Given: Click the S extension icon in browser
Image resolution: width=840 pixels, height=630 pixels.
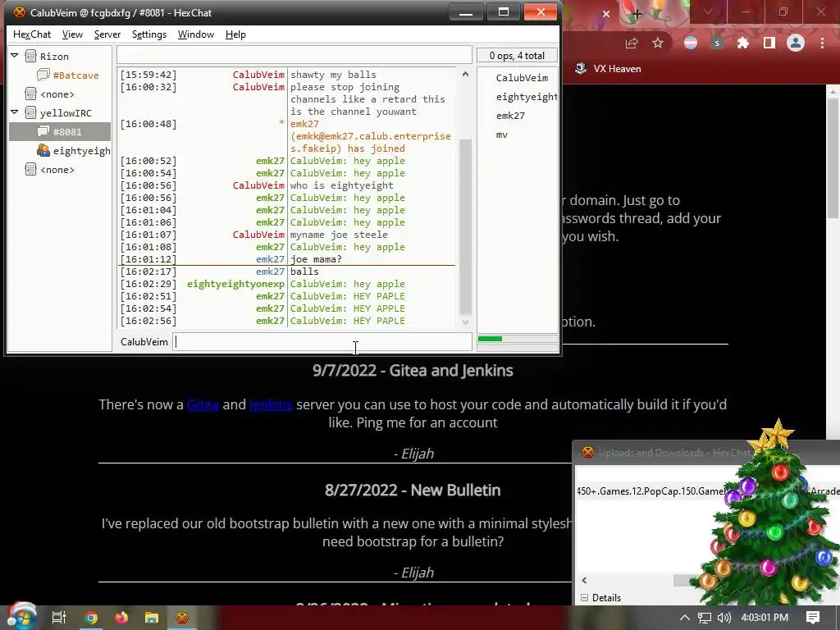Looking at the screenshot, I should point(717,43).
